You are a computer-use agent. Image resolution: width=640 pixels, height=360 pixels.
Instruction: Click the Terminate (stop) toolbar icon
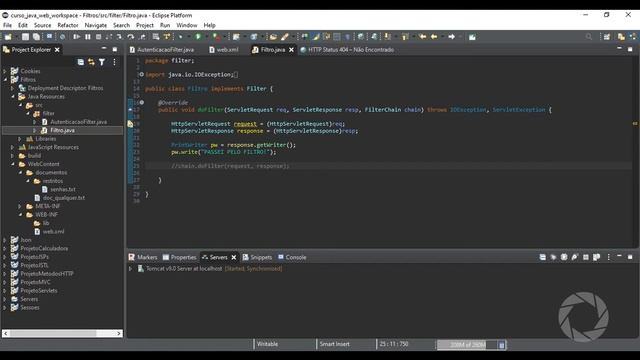point(98,37)
